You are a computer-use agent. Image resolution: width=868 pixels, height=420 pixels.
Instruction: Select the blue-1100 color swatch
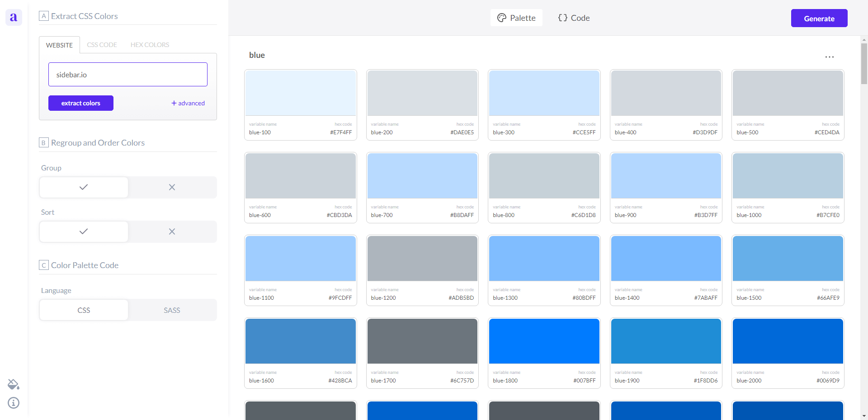(301, 259)
